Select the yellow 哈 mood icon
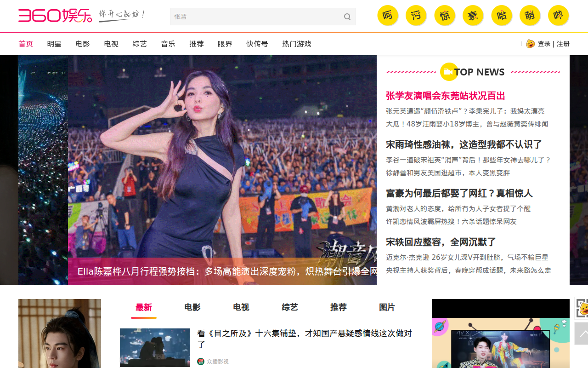This screenshot has width=588, height=368. (501, 16)
